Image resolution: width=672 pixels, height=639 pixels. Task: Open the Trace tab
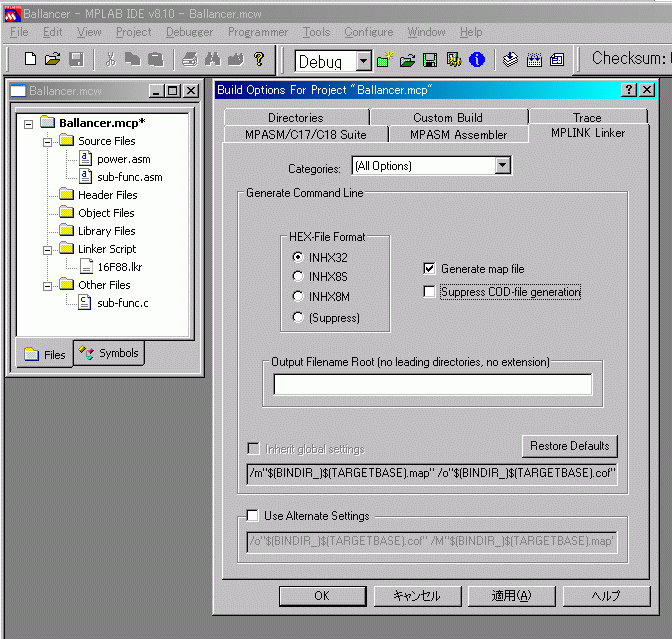(x=588, y=117)
